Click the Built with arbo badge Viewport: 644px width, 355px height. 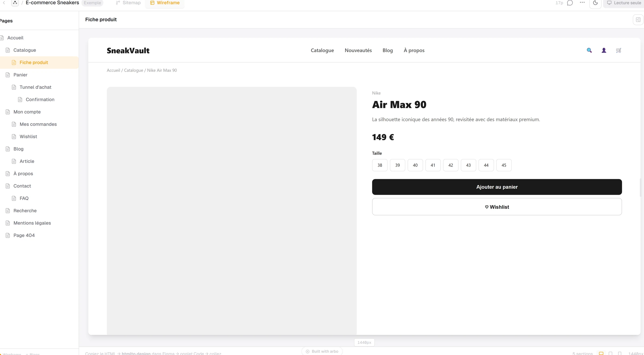(322, 351)
